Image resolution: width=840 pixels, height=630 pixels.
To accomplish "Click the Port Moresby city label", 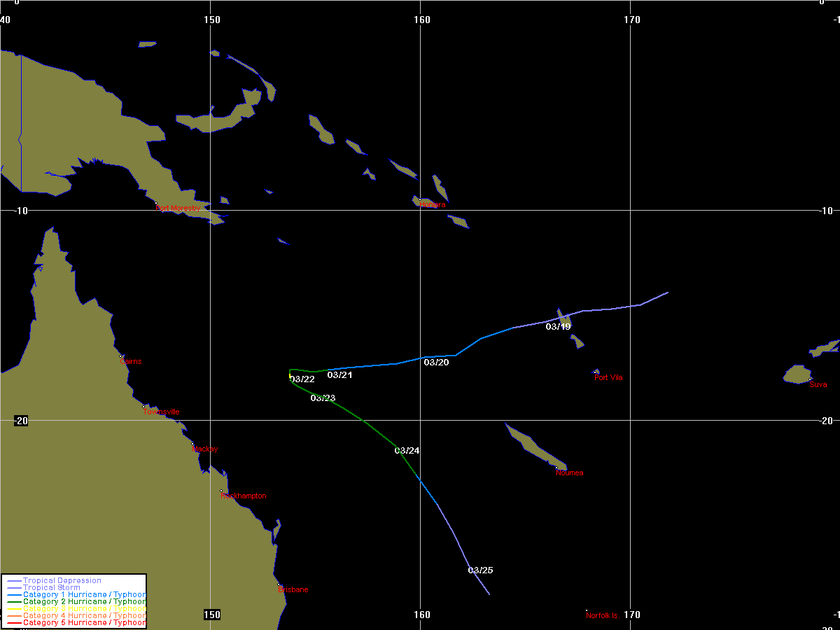I will pos(178,209).
